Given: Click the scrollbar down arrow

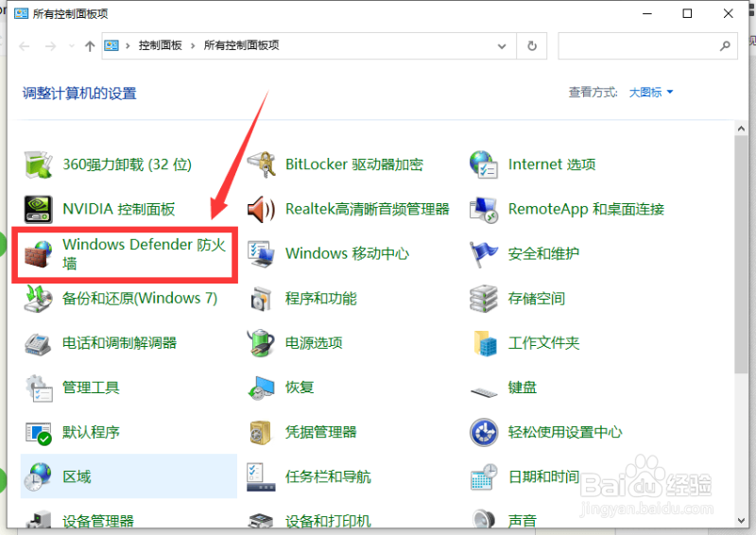Looking at the screenshot, I should 741,521.
